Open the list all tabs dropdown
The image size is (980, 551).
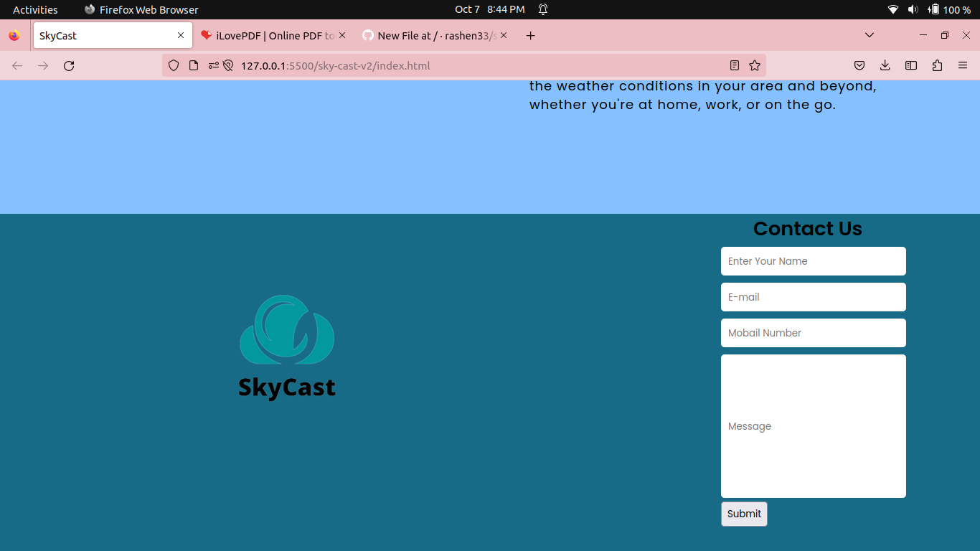[x=869, y=34]
